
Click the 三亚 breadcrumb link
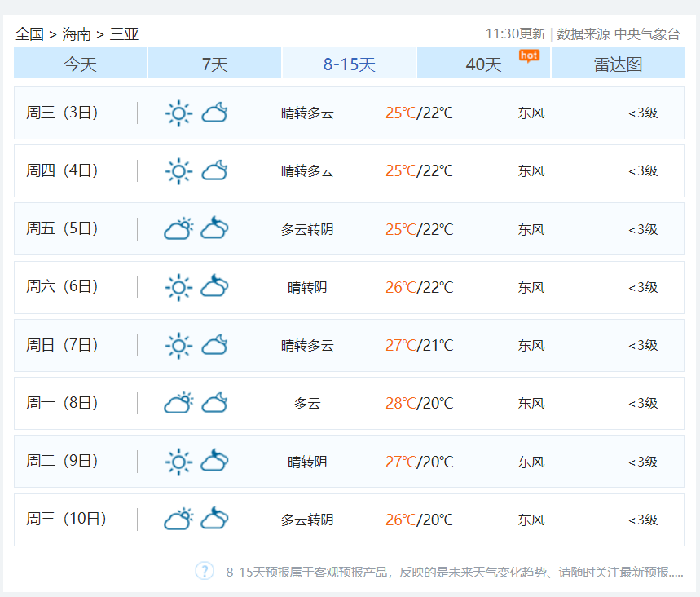[125, 34]
